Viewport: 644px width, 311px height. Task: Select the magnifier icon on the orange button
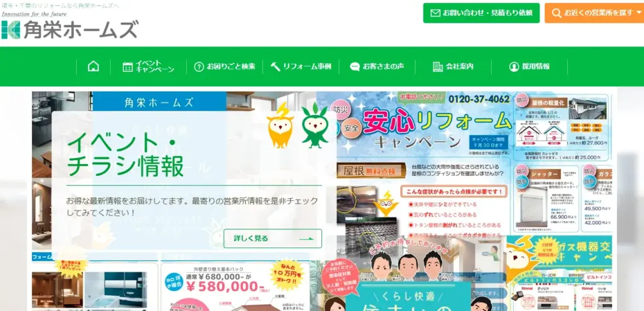(x=557, y=13)
